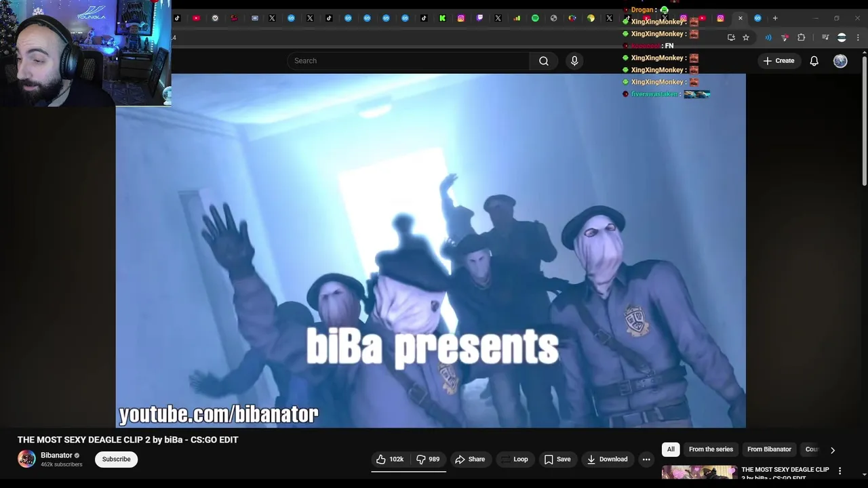868x488 pixels.
Task: Open options menu for suggested video
Action: point(840,471)
